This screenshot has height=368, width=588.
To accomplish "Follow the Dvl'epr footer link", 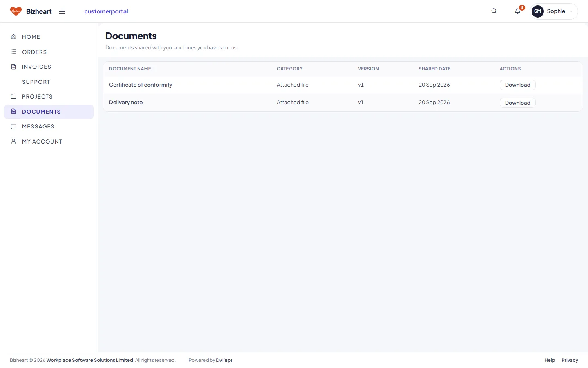I will tap(224, 360).
